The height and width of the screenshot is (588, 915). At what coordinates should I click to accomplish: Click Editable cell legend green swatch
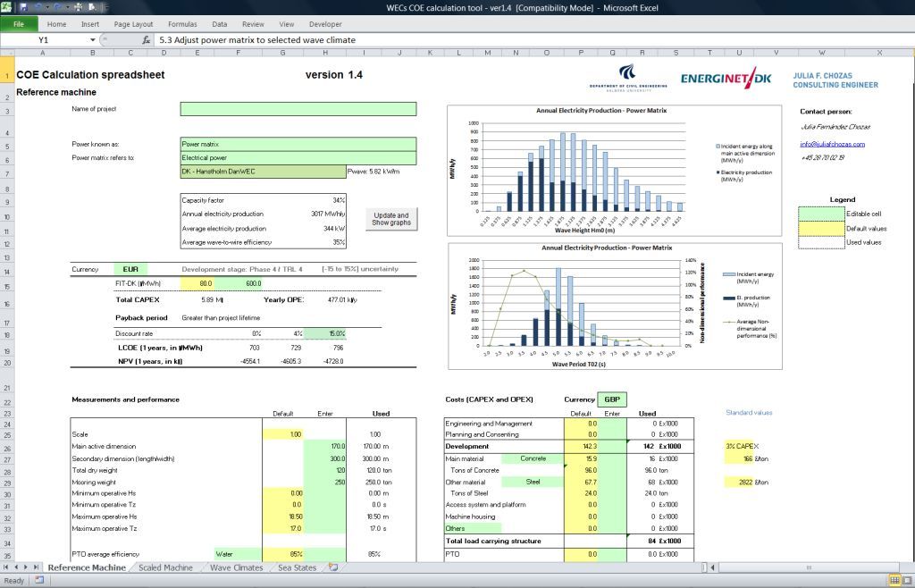[x=821, y=214]
